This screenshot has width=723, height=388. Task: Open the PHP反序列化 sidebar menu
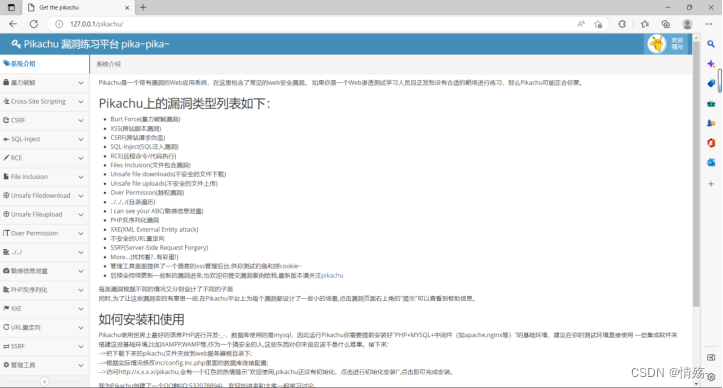[44, 290]
